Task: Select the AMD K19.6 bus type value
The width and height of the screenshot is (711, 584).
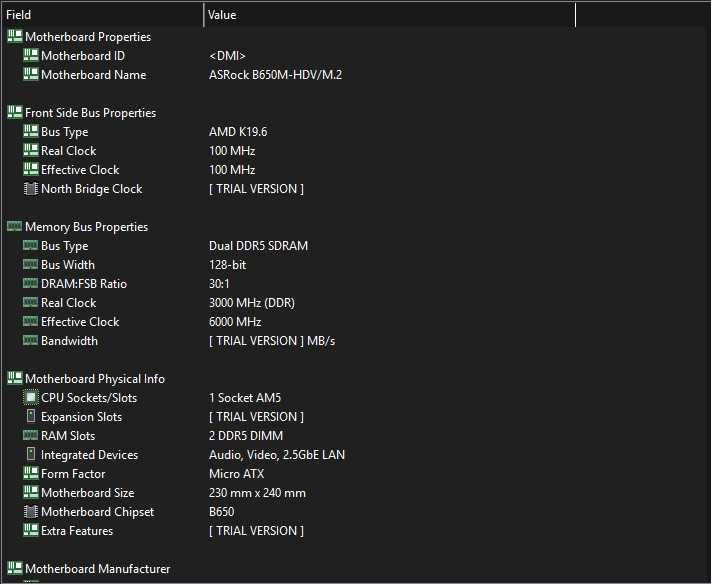Action: [238, 132]
